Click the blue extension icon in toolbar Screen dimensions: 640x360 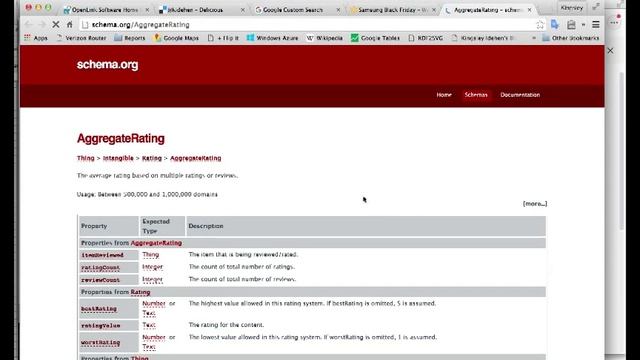pyautogui.click(x=555, y=24)
